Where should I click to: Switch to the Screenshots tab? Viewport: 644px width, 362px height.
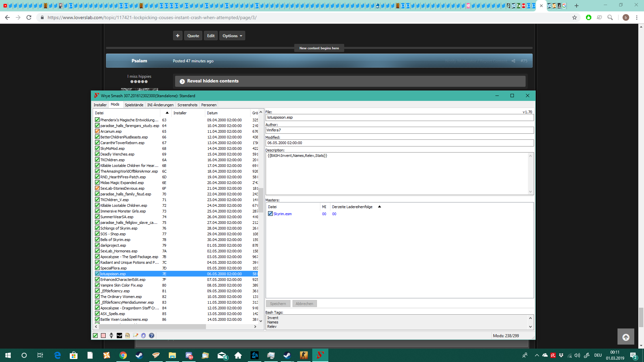pos(187,105)
